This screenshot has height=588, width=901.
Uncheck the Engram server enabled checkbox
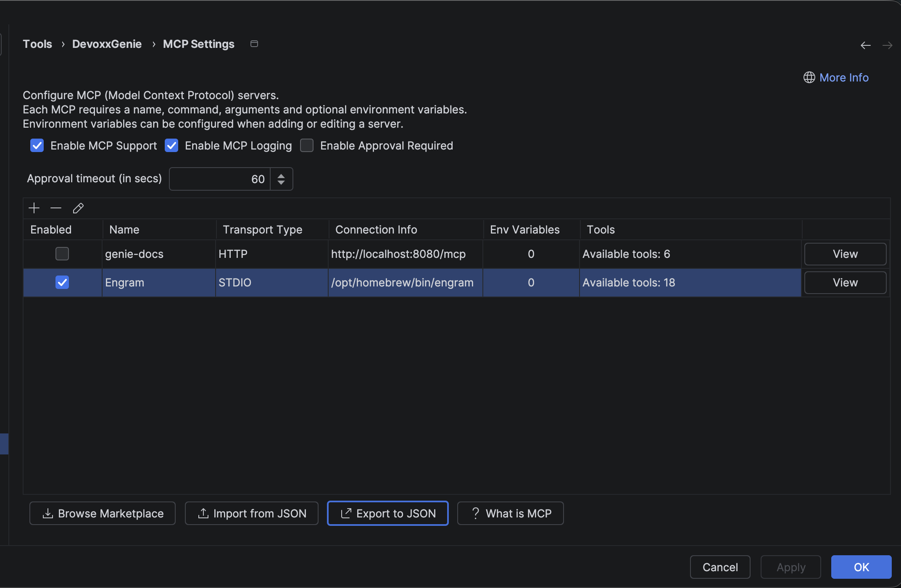coord(62,282)
